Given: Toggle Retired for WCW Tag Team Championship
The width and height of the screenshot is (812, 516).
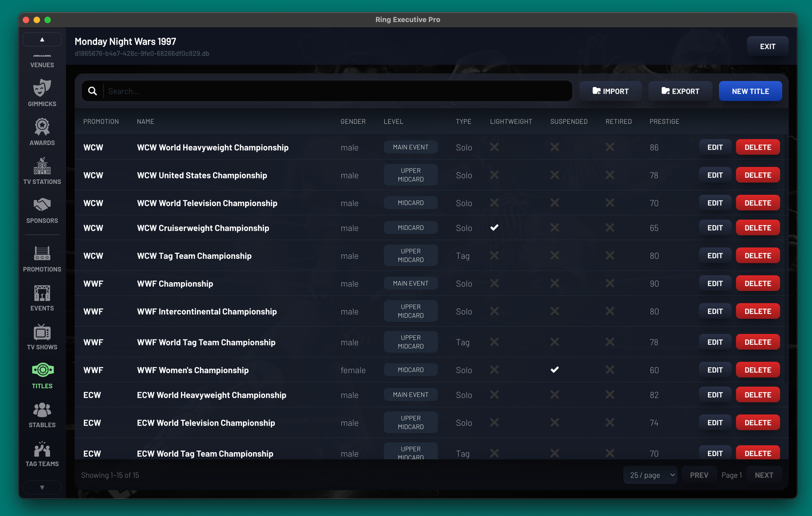Looking at the screenshot, I should click(610, 256).
